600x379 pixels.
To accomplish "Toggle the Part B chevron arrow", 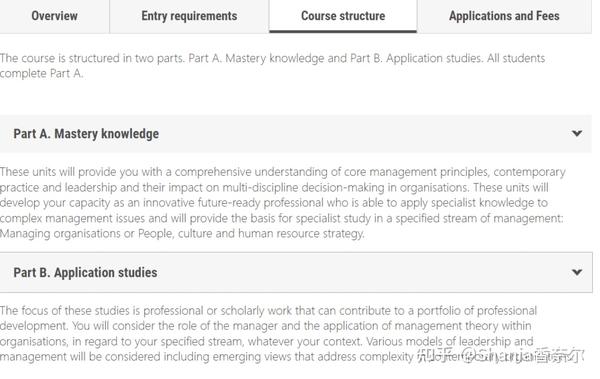I will pyautogui.click(x=577, y=272).
